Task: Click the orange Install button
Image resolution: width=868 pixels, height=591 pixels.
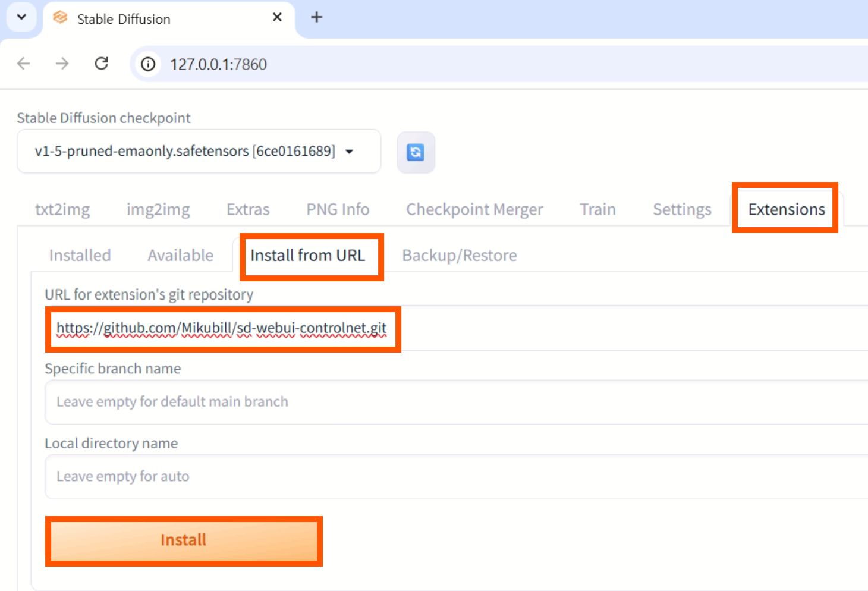Action: tap(184, 540)
